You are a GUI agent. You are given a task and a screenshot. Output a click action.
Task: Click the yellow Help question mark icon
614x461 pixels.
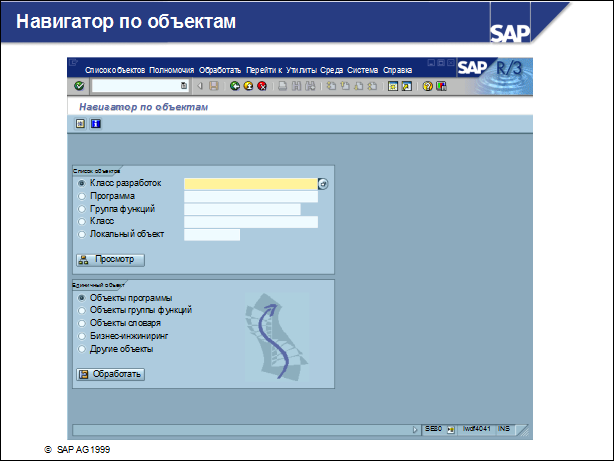pos(427,87)
